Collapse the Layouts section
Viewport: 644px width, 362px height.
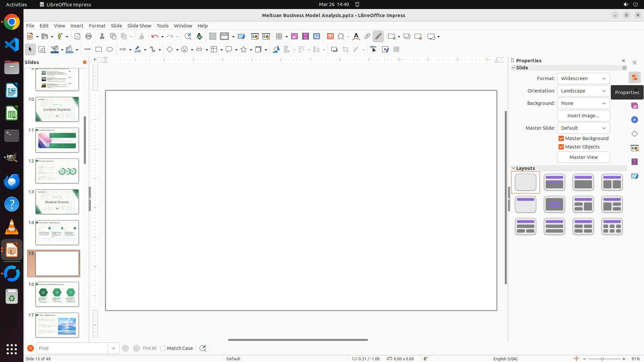pyautogui.click(x=514, y=168)
